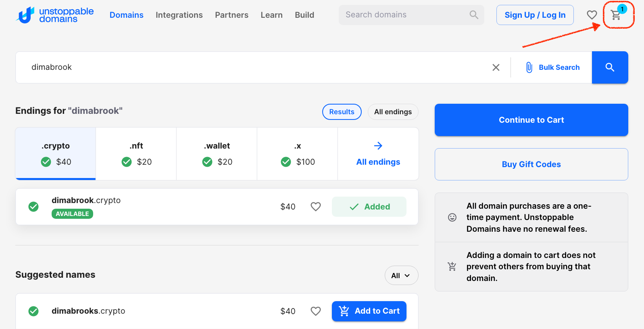Click the green check next to dimabrook.crypto
This screenshot has height=329, width=644.
click(33, 207)
